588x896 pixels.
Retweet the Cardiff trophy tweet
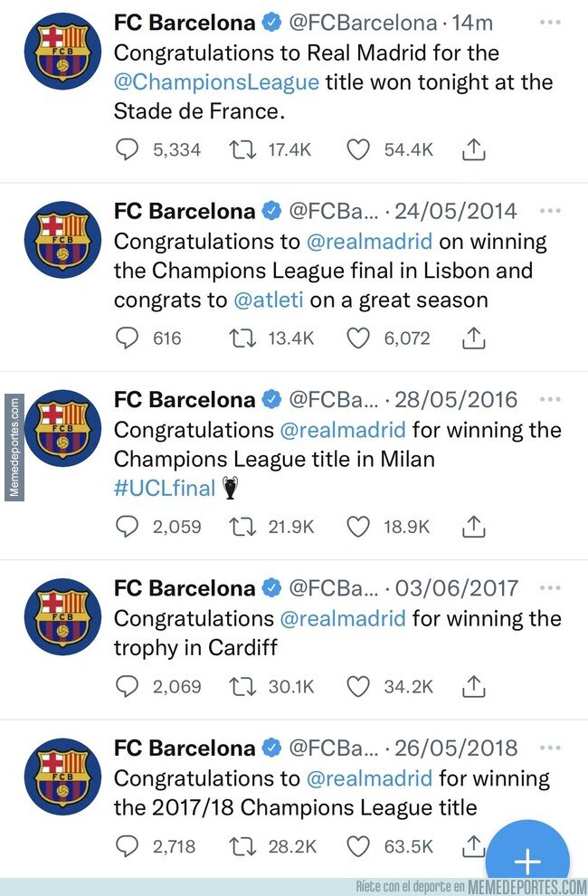click(x=242, y=686)
